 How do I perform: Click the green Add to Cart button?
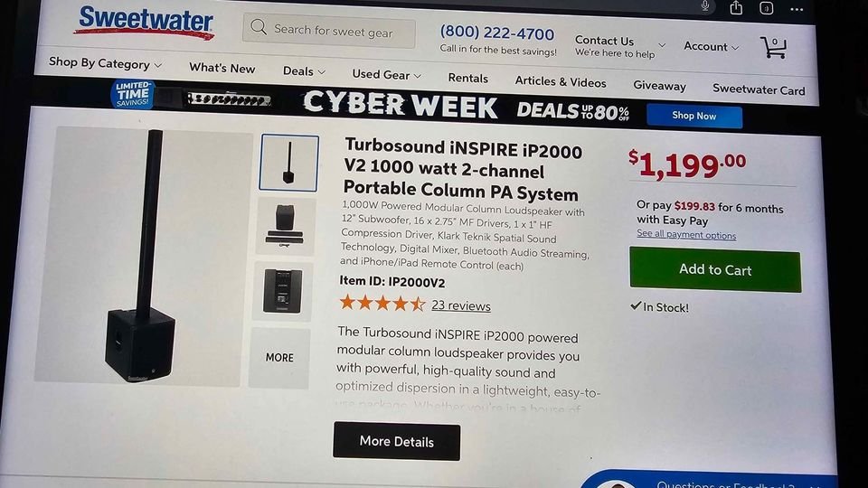715,269
